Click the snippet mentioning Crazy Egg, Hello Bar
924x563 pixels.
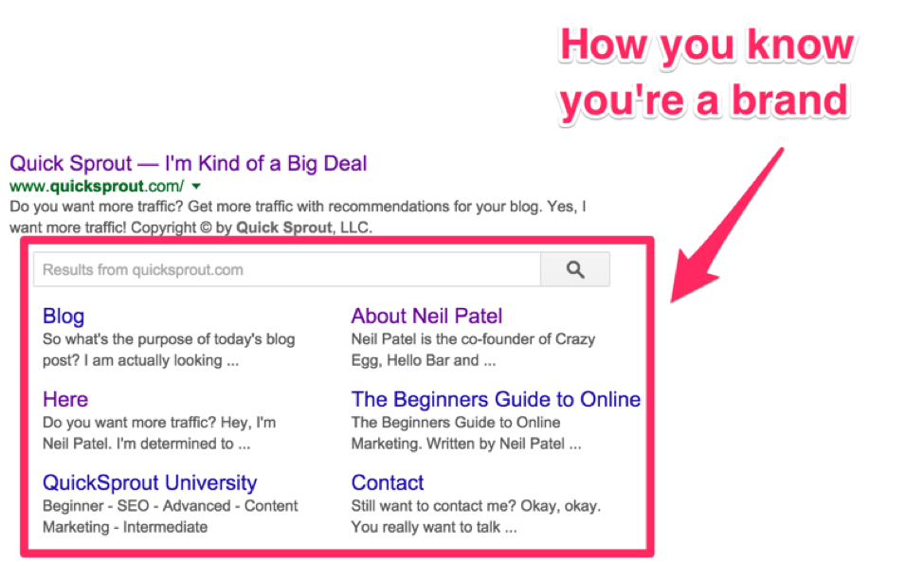473,350
